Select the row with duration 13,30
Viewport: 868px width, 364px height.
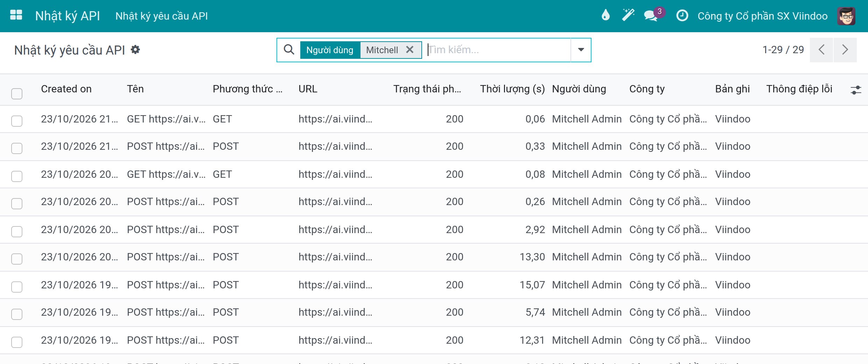[17, 259]
